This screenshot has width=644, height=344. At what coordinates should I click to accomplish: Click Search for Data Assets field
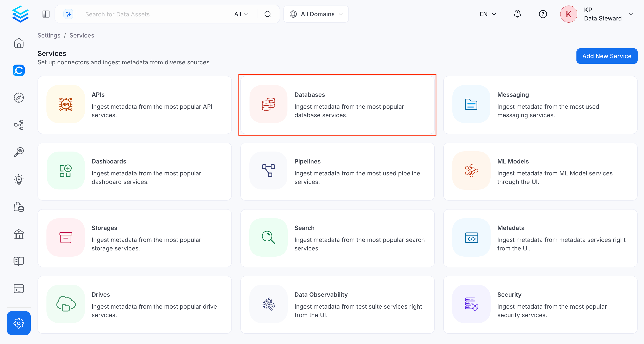(155, 14)
